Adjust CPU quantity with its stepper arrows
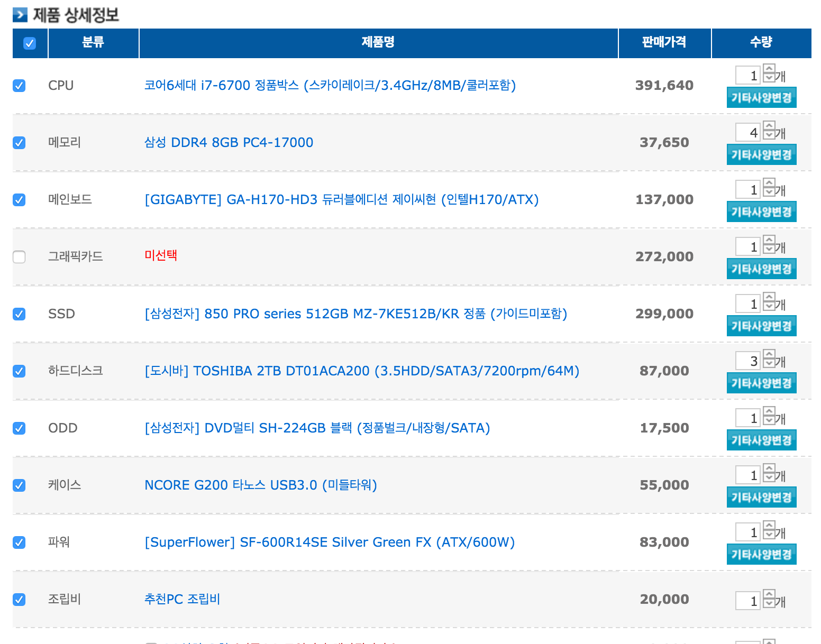821x644 pixels. click(769, 73)
